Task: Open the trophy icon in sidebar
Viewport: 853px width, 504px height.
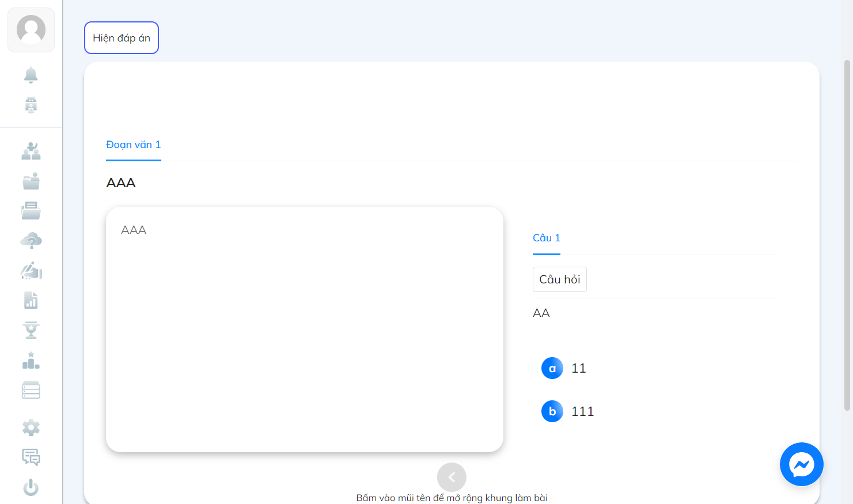Action: [31, 331]
